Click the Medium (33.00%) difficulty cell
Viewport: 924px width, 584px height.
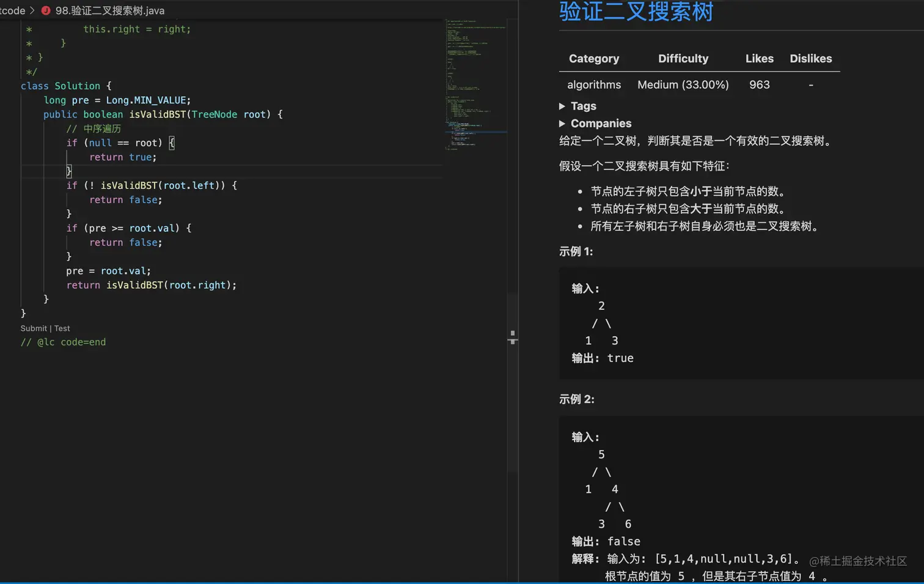[683, 85]
